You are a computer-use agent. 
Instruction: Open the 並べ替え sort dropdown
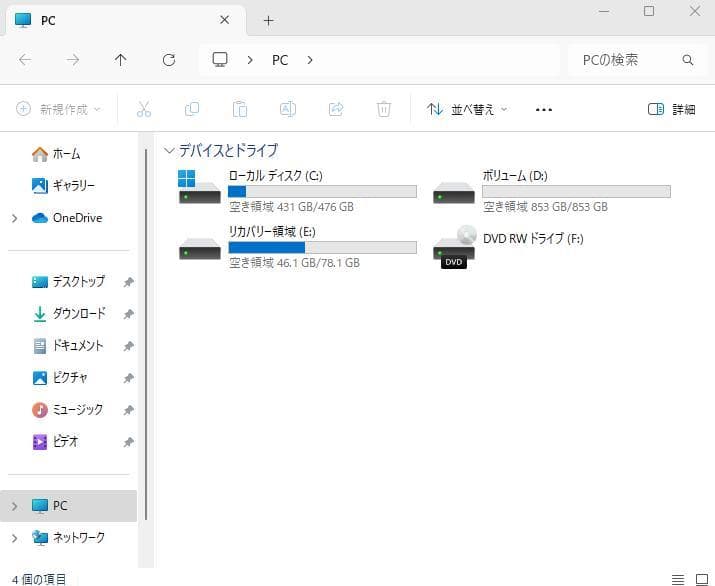point(467,109)
